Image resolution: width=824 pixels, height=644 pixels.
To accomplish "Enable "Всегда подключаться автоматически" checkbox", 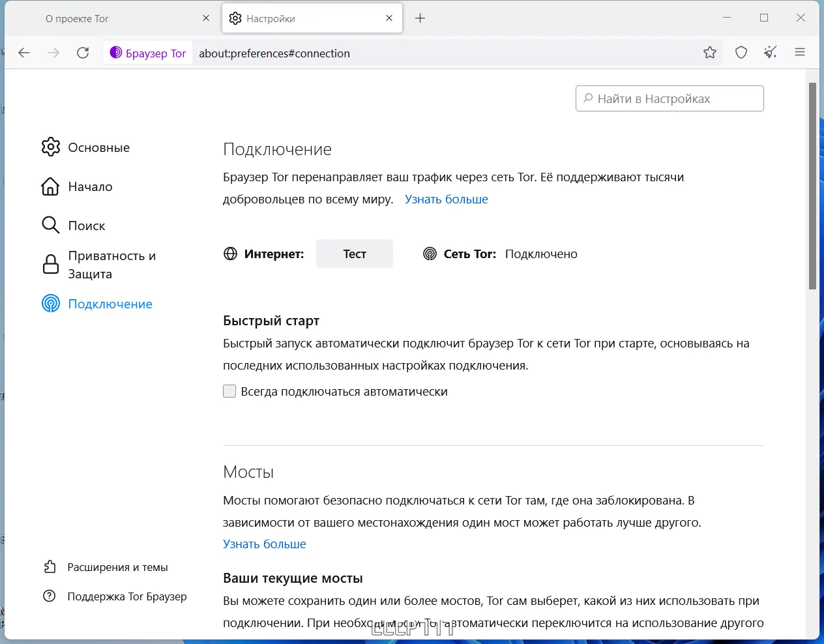I will click(x=229, y=391).
